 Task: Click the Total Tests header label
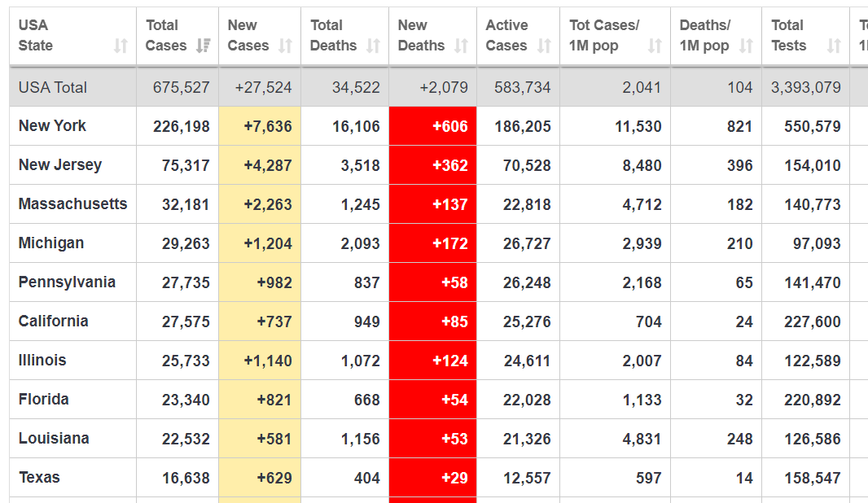coord(789,36)
